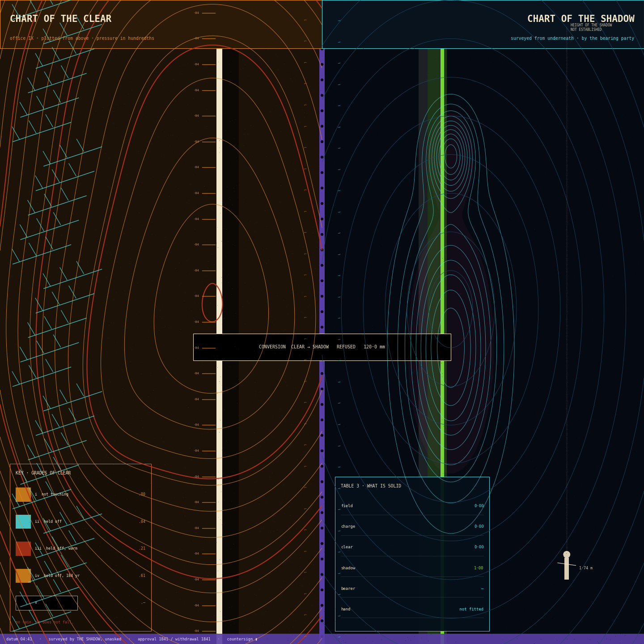Click 'approval 1841 / withdrawal 1841' status entry
Screen dimensions: 644x644
[x=174, y=639]
